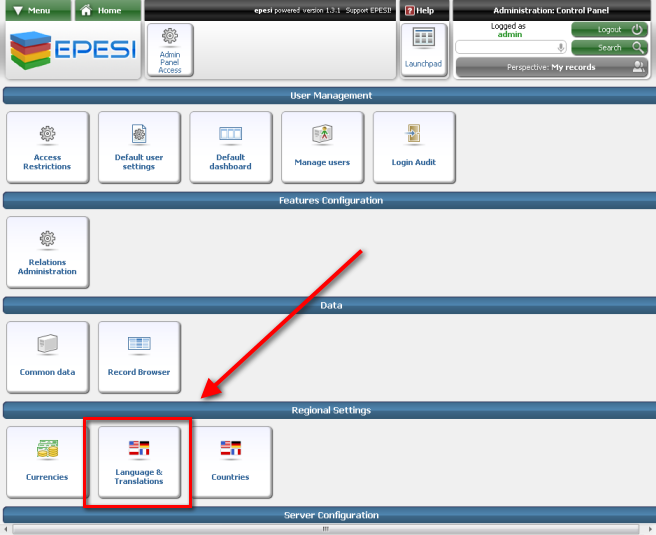Click the Server Configuration section header
Screen dimensions: 656x535
pos(330,515)
